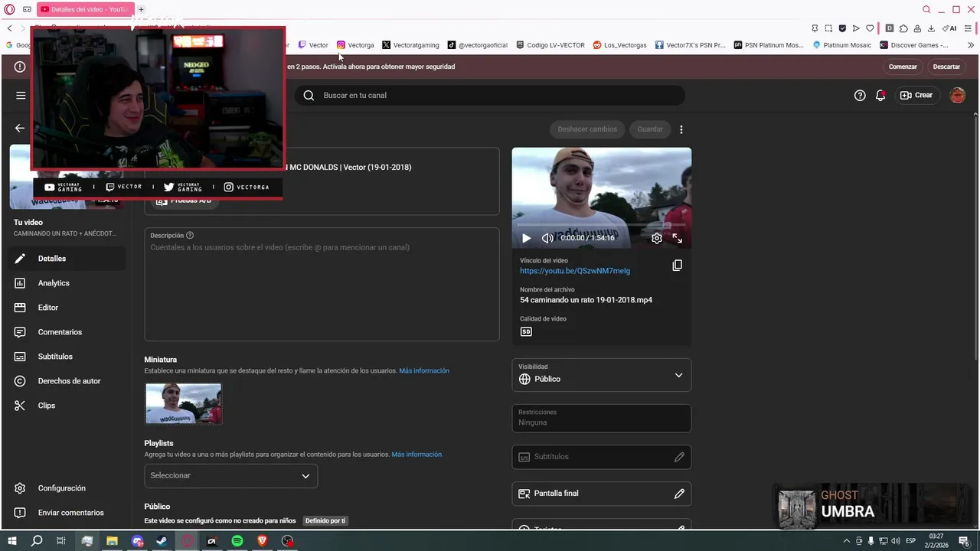980x551 pixels.
Task: Open Steam from the taskbar
Action: [162, 541]
